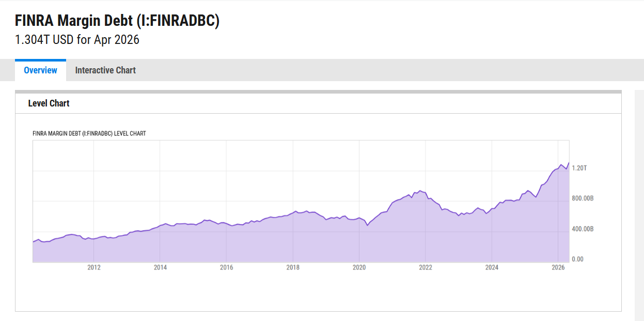Screen dimensions: 644x321
Task: Click the FINRA Margin Debt page title
Action: click(x=117, y=21)
